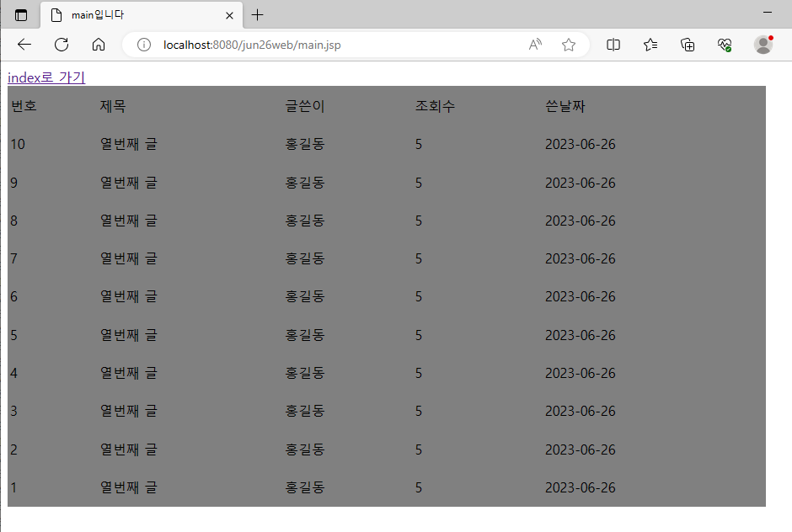792x532 pixels.
Task: Add this page to favorites star
Action: click(x=568, y=45)
